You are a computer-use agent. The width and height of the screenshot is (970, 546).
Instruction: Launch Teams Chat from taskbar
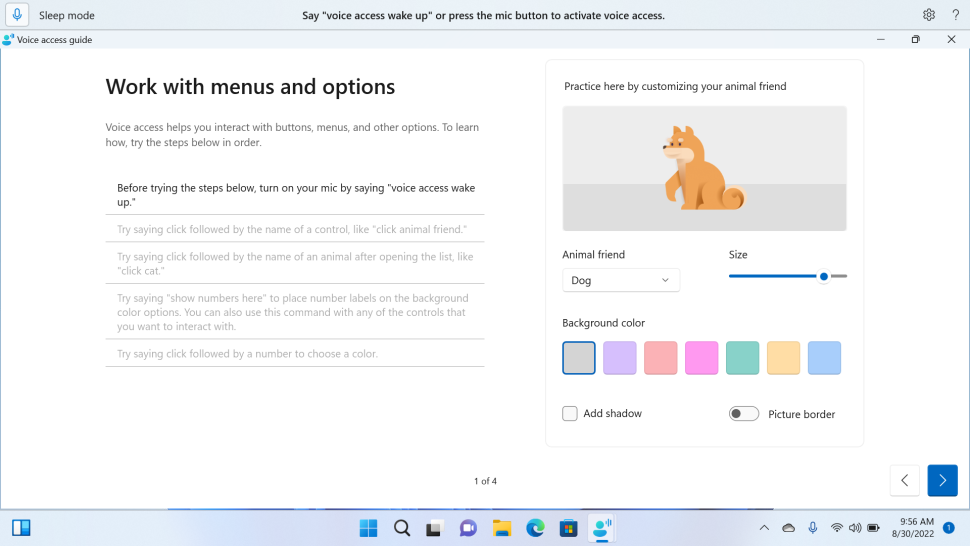pos(468,528)
